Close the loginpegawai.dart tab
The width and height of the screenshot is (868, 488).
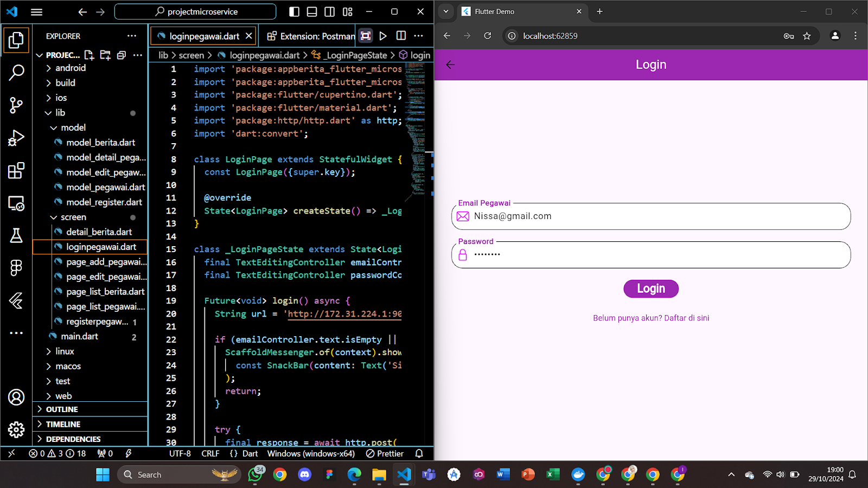pos(248,36)
